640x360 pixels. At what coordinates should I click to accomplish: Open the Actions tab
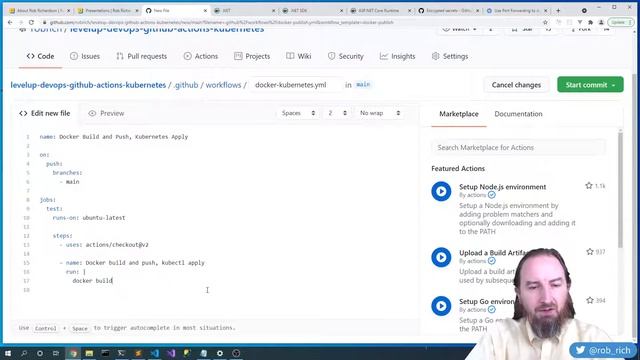(201, 56)
